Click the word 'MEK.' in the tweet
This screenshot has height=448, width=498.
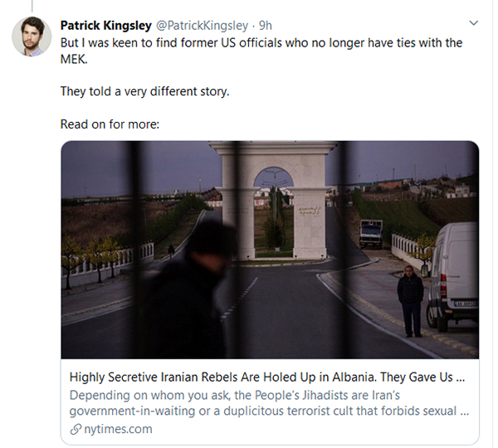(75, 59)
